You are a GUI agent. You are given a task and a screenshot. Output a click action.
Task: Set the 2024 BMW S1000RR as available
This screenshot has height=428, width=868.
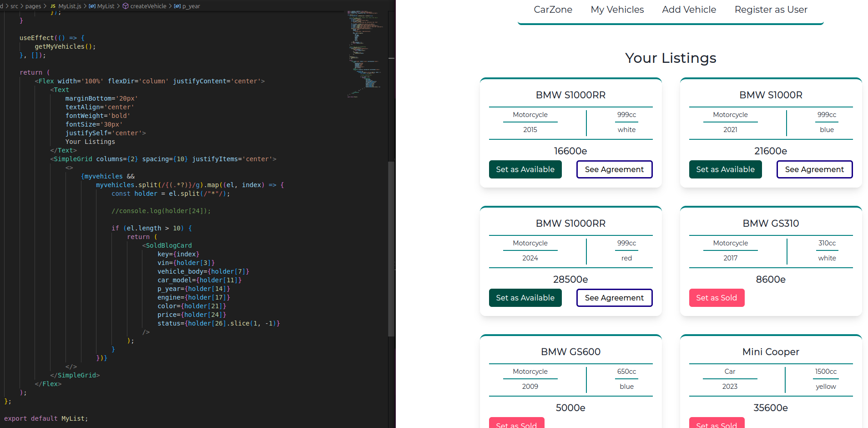coord(525,298)
